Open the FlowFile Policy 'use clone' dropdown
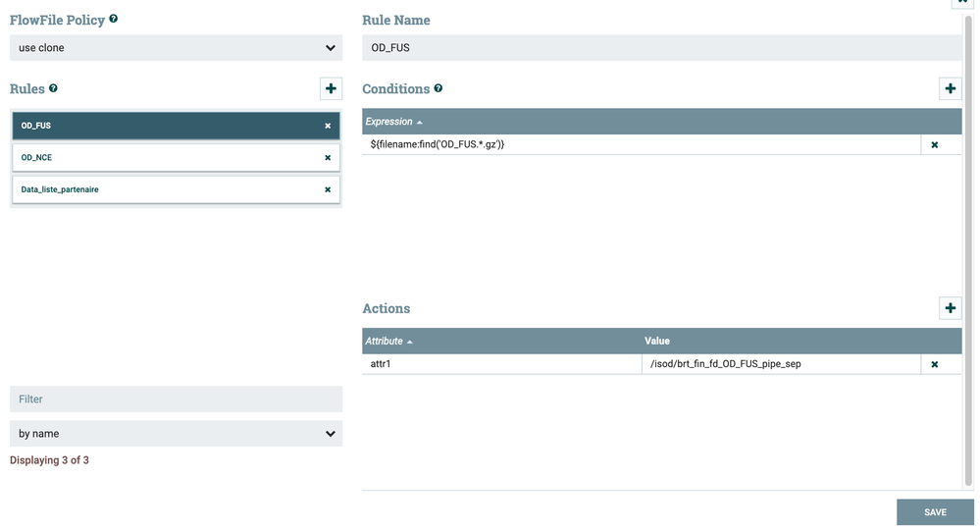This screenshot has width=980, height=532. pyautogui.click(x=176, y=47)
